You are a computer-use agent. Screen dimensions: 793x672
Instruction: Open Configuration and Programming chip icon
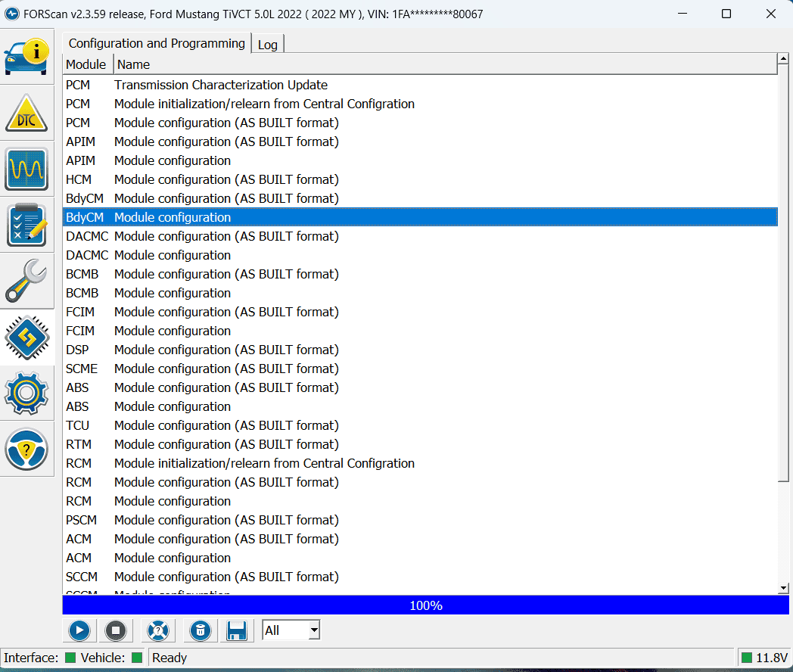click(x=26, y=338)
